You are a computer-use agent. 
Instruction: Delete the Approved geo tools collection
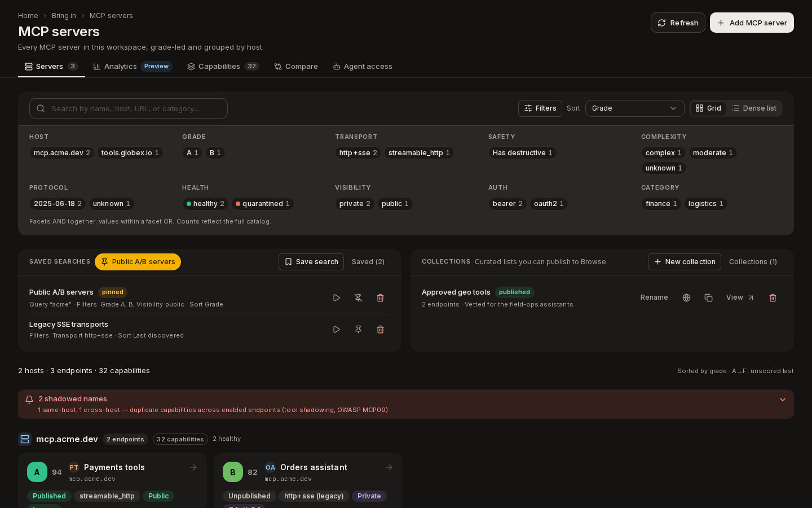pos(773,297)
